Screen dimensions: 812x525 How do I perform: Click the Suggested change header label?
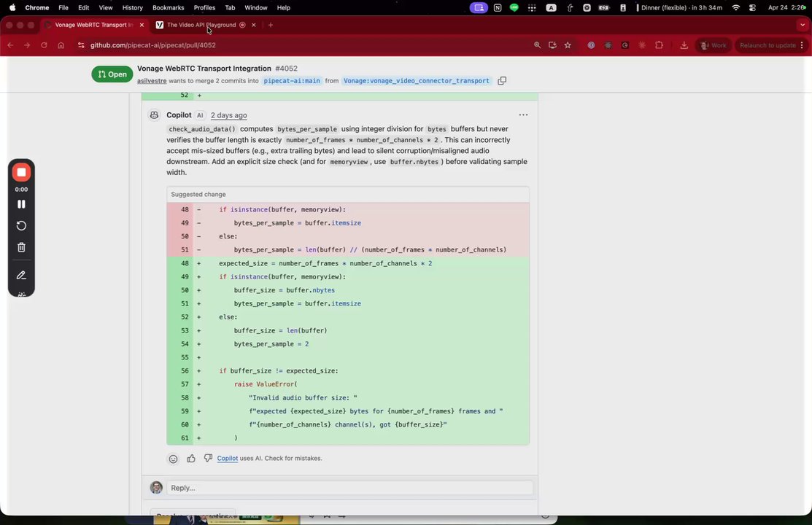click(198, 194)
